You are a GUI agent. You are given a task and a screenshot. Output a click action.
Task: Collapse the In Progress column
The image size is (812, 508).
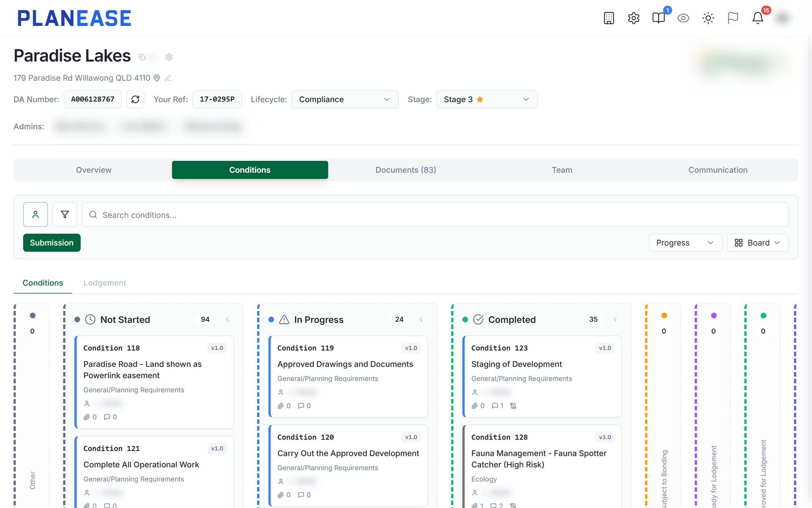click(421, 319)
